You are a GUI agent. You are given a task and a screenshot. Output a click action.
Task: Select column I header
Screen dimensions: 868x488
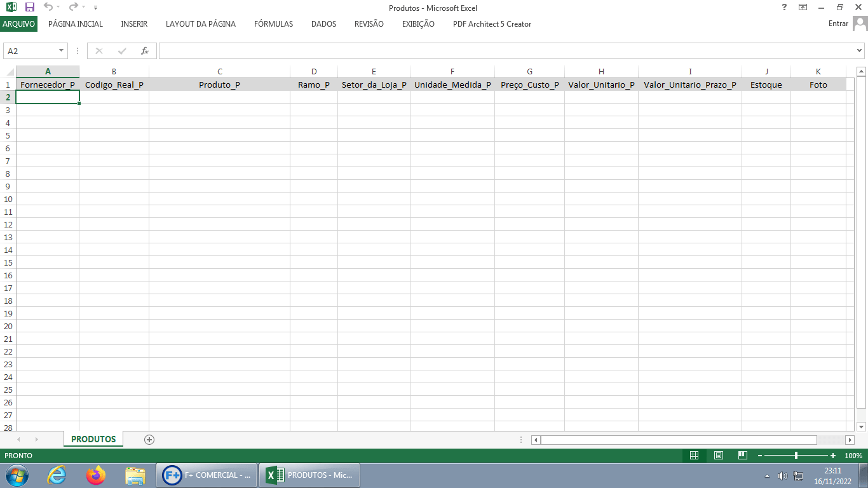point(690,71)
